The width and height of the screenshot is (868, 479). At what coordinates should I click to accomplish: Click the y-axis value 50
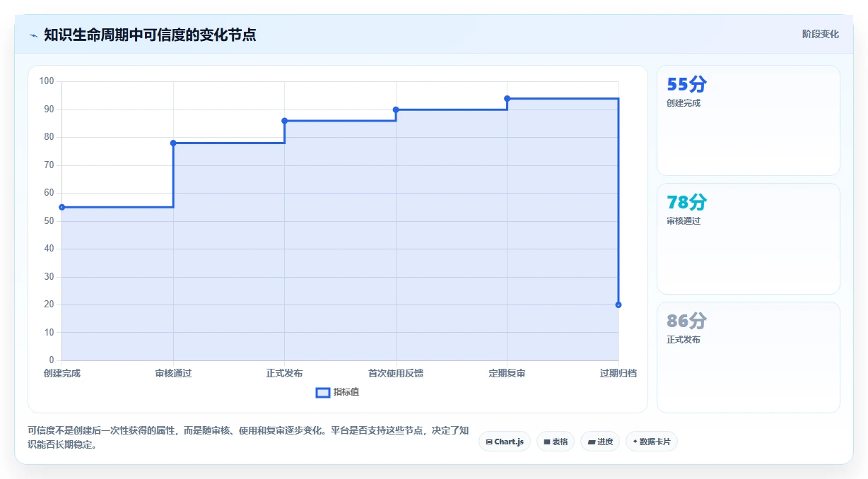tap(49, 221)
